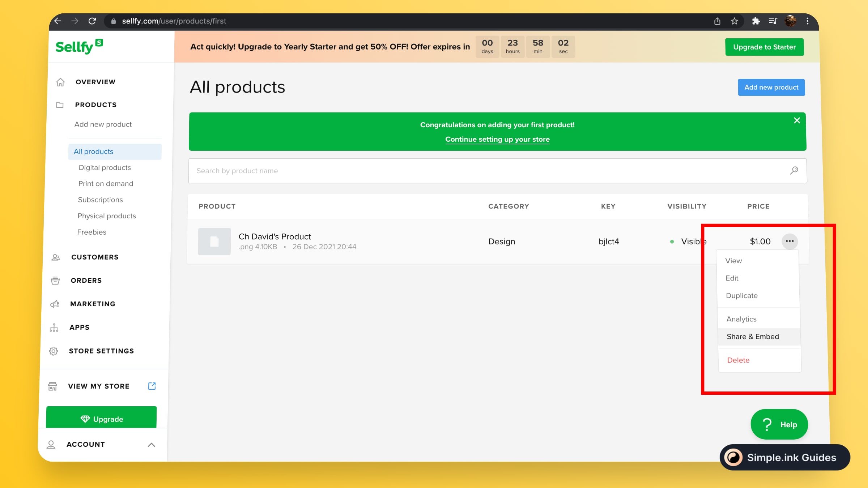Click the Store Settings gear icon
This screenshot has height=488, width=868.
pyautogui.click(x=54, y=351)
